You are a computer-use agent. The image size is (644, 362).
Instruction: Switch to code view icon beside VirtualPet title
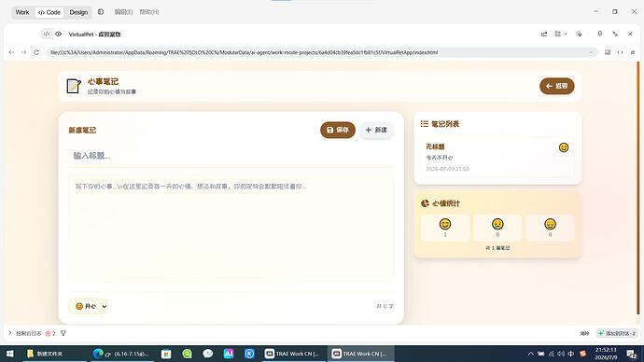tap(47, 35)
